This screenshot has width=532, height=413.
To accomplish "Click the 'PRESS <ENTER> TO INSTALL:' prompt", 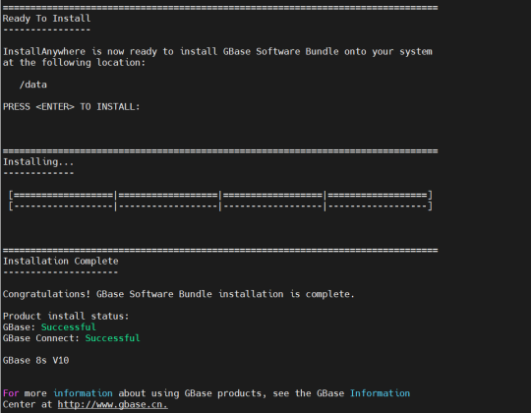I will (x=71, y=107).
